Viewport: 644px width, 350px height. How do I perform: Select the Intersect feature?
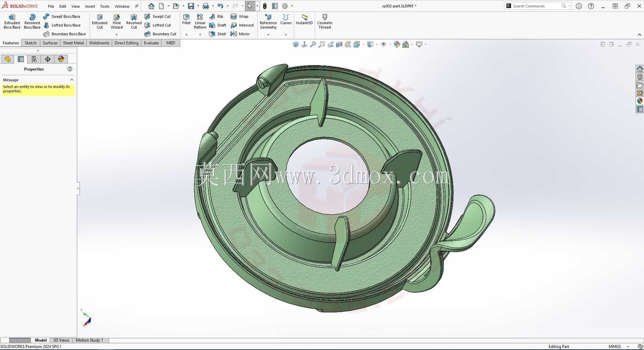pos(242,25)
